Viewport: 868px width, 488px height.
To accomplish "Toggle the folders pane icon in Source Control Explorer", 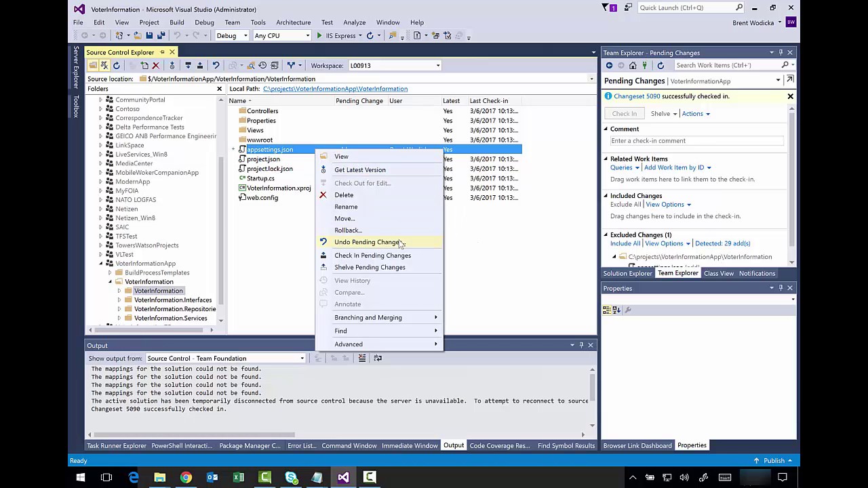I will coord(93,65).
